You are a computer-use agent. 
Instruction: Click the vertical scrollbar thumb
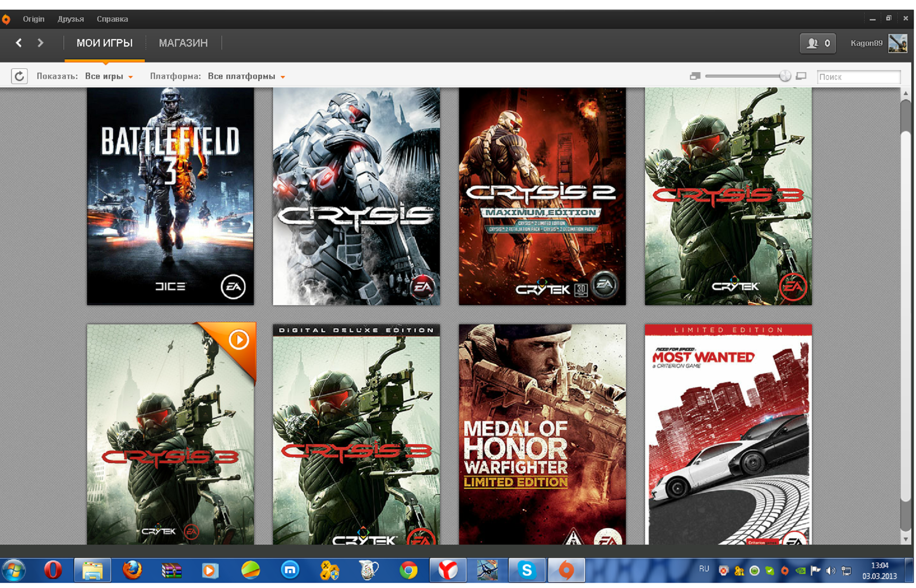(x=906, y=316)
